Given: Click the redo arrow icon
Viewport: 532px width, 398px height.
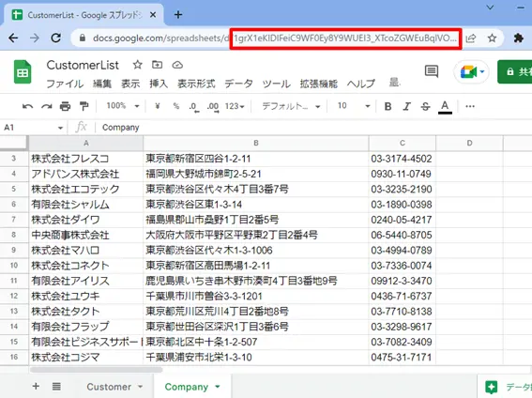Looking at the screenshot, I should click(47, 107).
